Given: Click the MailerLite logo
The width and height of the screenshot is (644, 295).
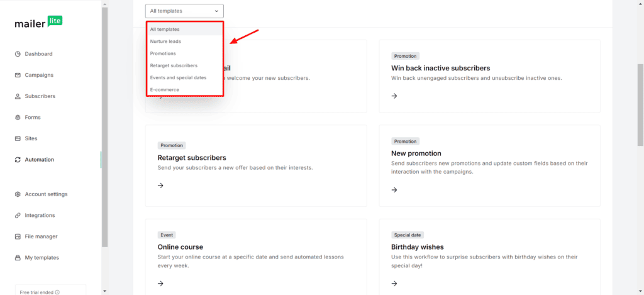Looking at the screenshot, I should [38, 23].
